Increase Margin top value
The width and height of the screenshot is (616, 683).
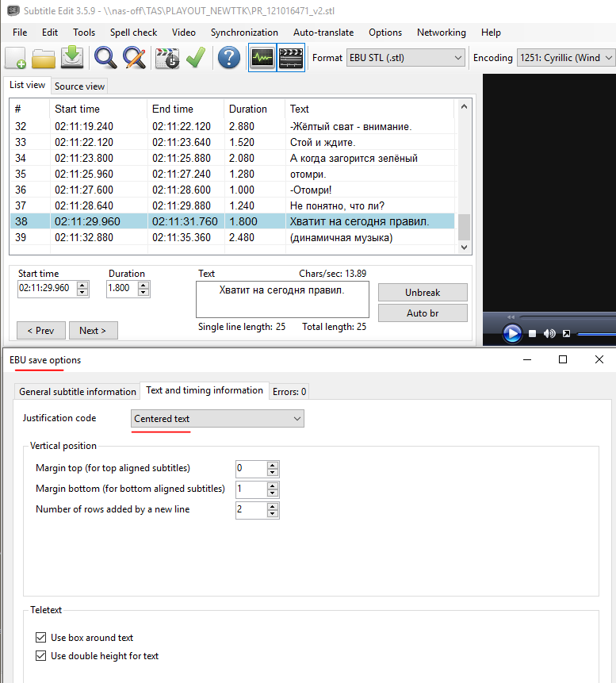tap(273, 465)
